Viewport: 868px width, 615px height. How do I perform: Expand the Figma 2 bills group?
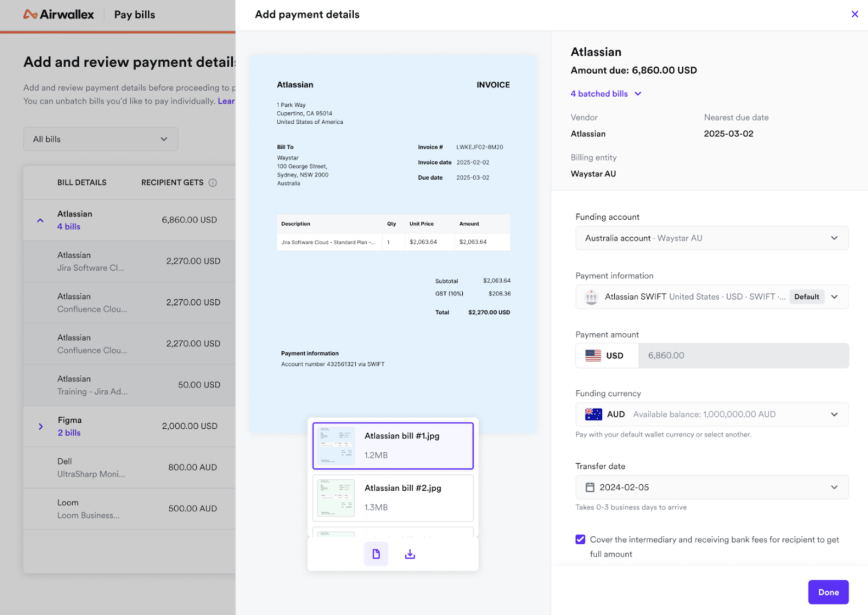tap(41, 427)
